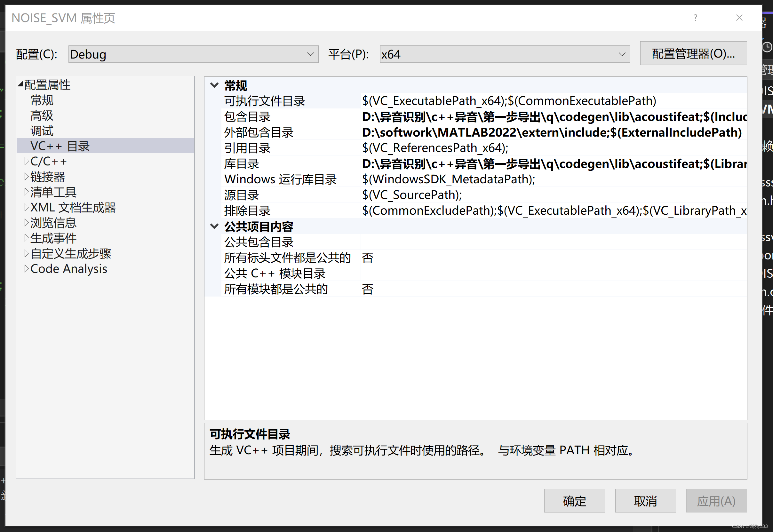Image resolution: width=773 pixels, height=532 pixels.
Task: Collapse the 公共项目内容 group chevron
Action: point(214,227)
